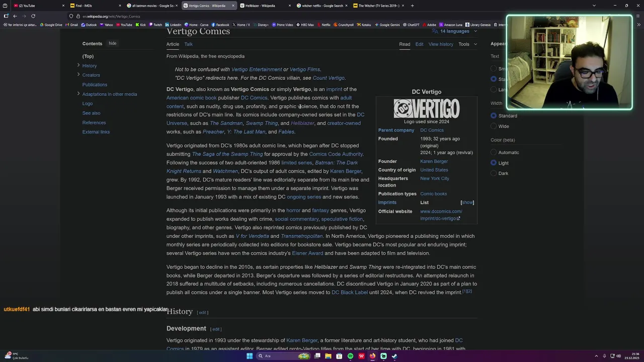Select Light color option
This screenshot has height=362, width=644.
tap(494, 163)
